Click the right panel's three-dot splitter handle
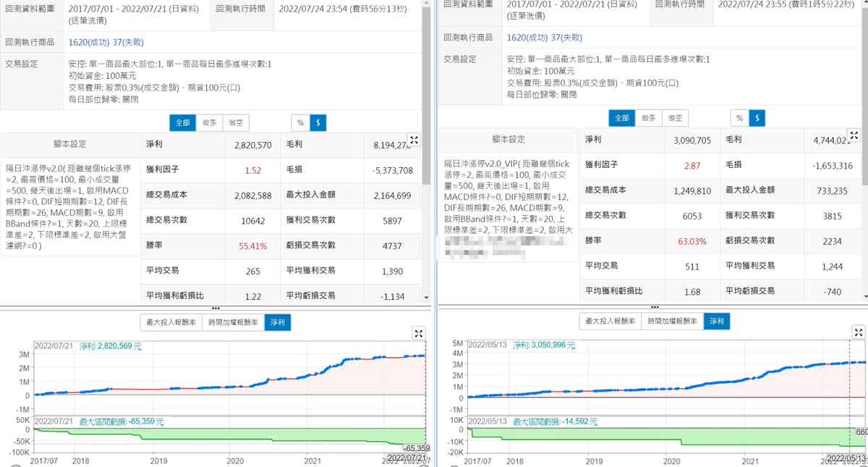This screenshot has height=467, width=868. click(654, 308)
